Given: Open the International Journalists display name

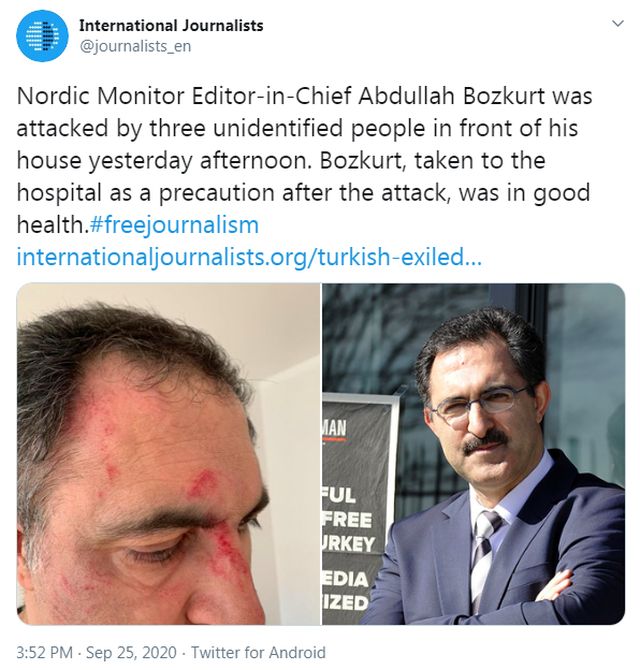Looking at the screenshot, I should click(171, 26).
